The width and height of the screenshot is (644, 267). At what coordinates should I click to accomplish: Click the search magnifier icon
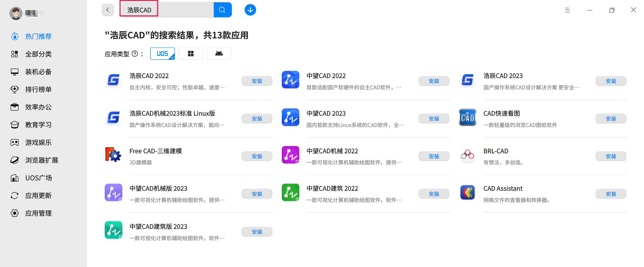(x=222, y=10)
